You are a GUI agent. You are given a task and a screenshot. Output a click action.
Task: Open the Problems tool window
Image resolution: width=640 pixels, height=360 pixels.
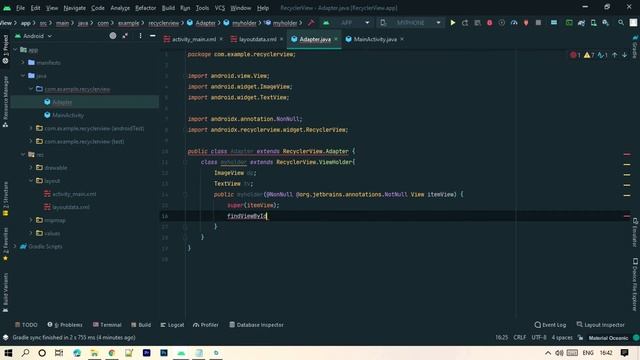(65, 325)
